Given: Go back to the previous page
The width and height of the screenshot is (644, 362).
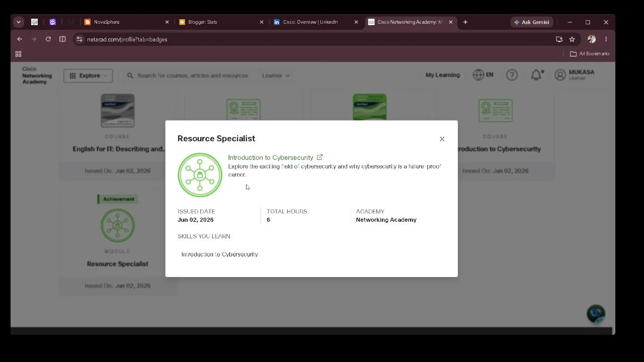Looking at the screenshot, I should (x=20, y=39).
